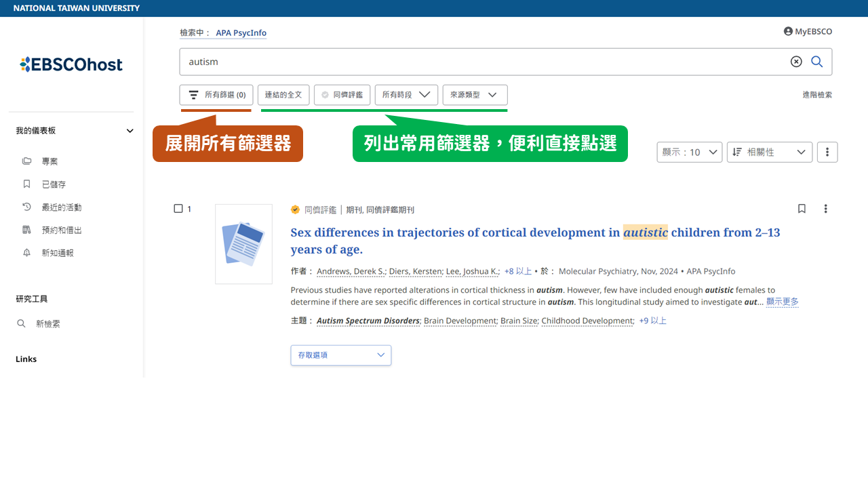Open the results toolbar three-dot menu
868x488 pixels.
click(827, 152)
